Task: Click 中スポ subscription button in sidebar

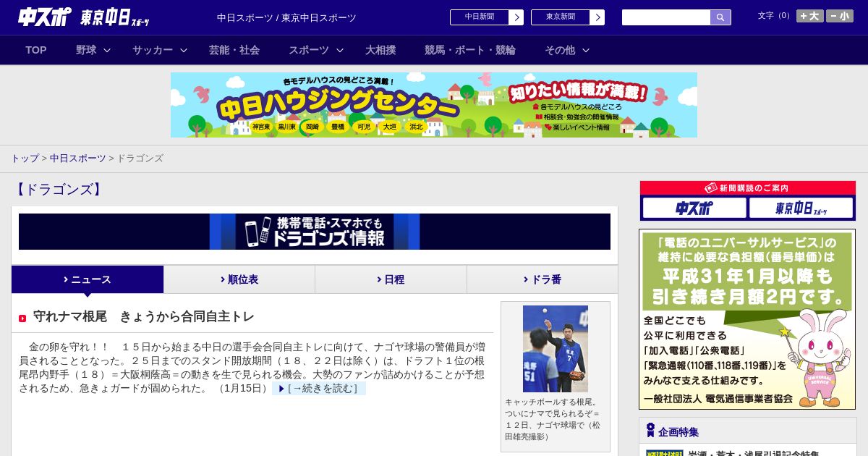Action: point(694,208)
